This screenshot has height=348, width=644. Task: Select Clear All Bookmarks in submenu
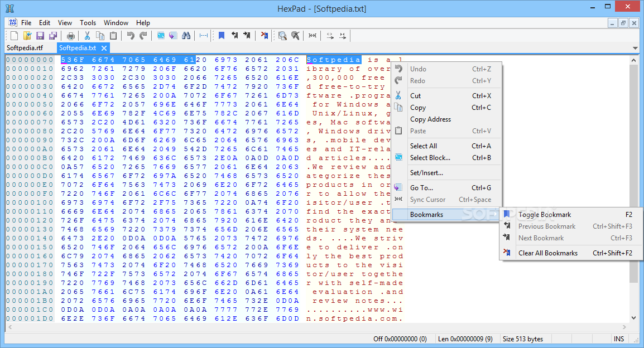571,253
